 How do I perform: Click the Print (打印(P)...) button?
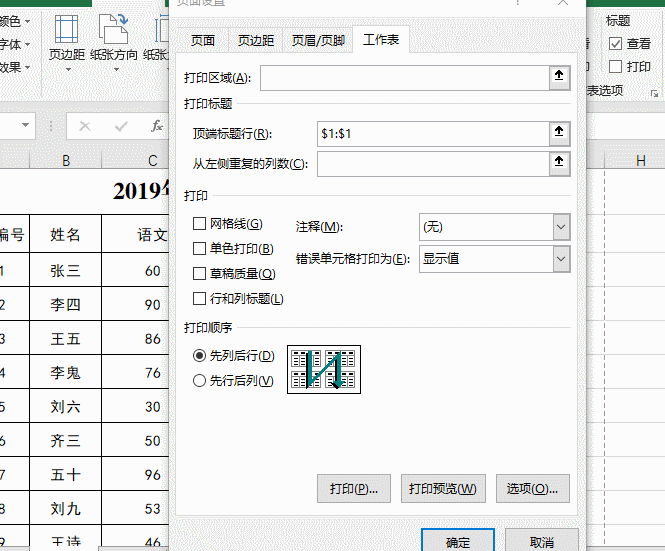pos(354,489)
